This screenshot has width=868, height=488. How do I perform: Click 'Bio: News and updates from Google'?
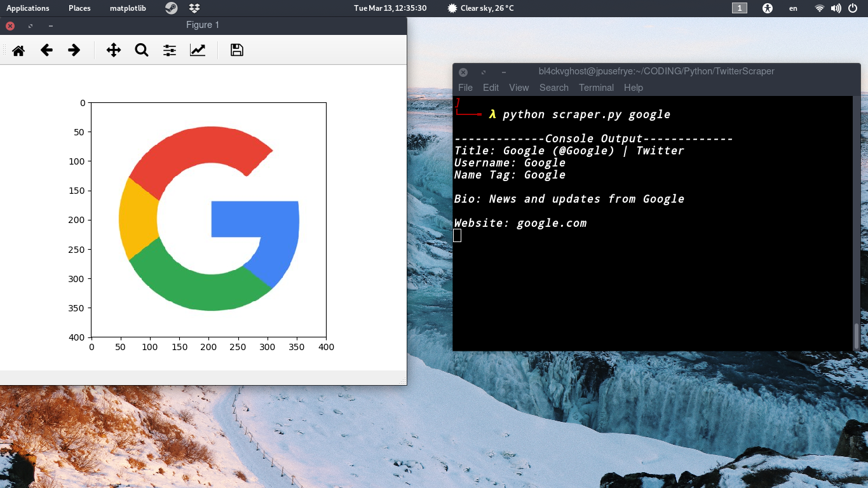point(569,199)
